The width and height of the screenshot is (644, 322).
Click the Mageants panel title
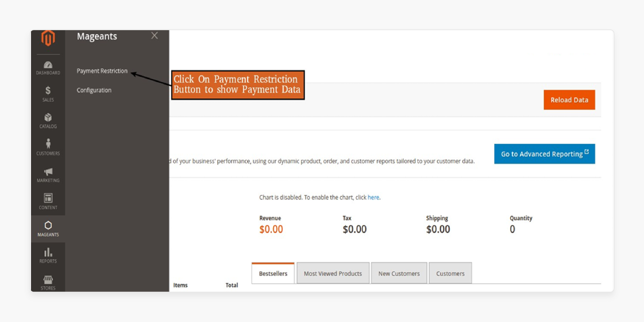[97, 36]
